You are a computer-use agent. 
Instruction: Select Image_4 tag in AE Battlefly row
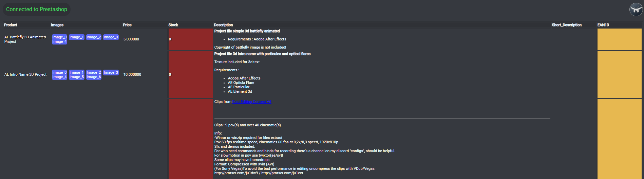click(59, 42)
